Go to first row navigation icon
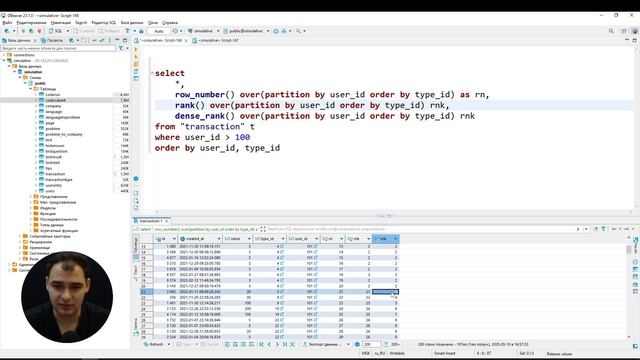This screenshot has height=360, width=640. 261,344
